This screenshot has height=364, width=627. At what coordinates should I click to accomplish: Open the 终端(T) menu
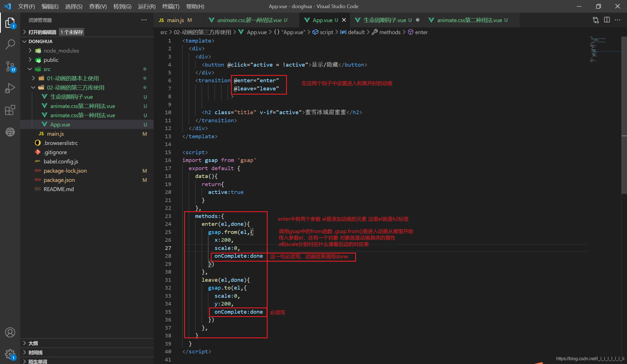(171, 6)
